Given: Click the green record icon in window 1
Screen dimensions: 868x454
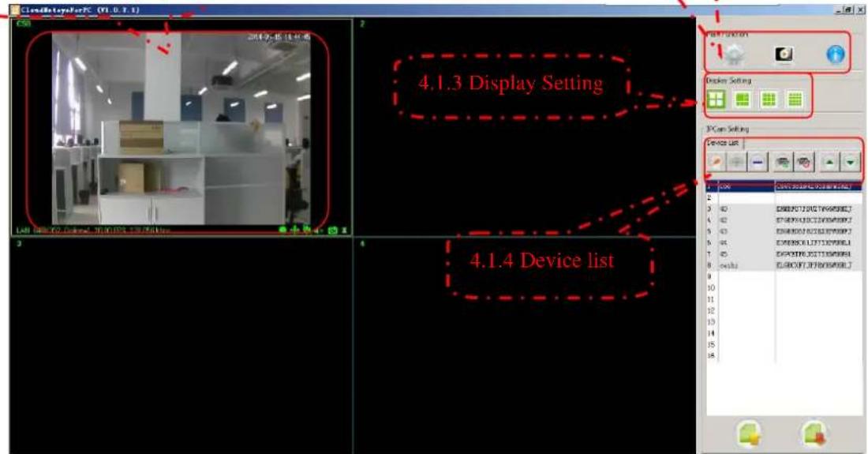Looking at the screenshot, I should click(x=282, y=231).
